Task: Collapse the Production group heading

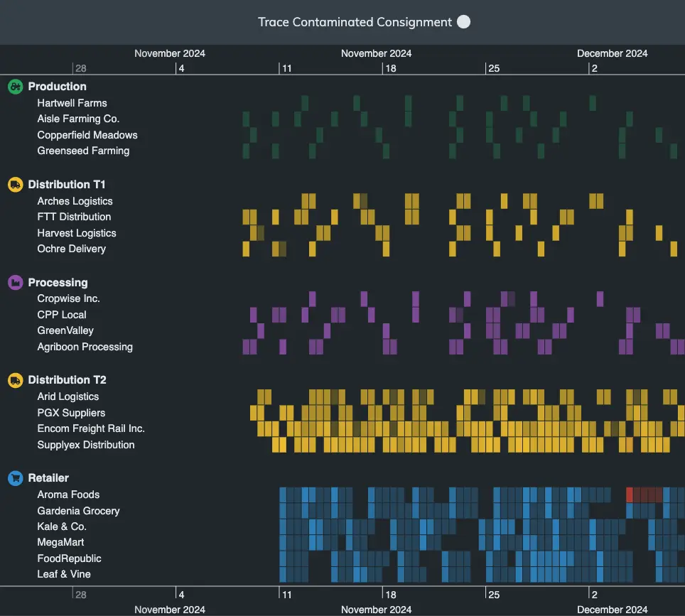Action: pyautogui.click(x=57, y=87)
